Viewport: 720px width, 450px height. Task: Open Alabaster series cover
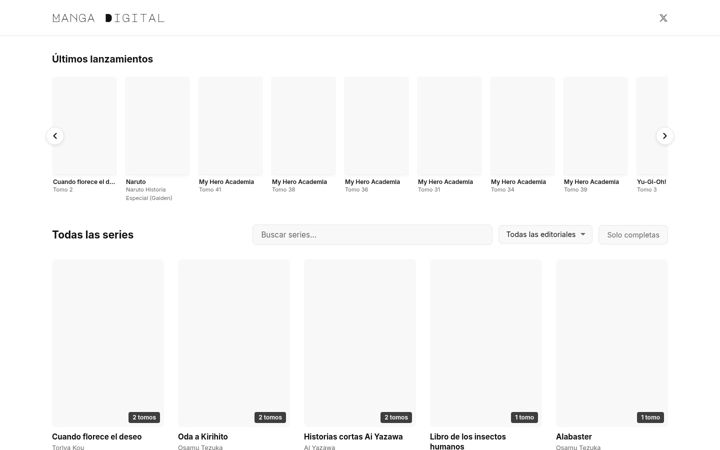[x=612, y=343]
